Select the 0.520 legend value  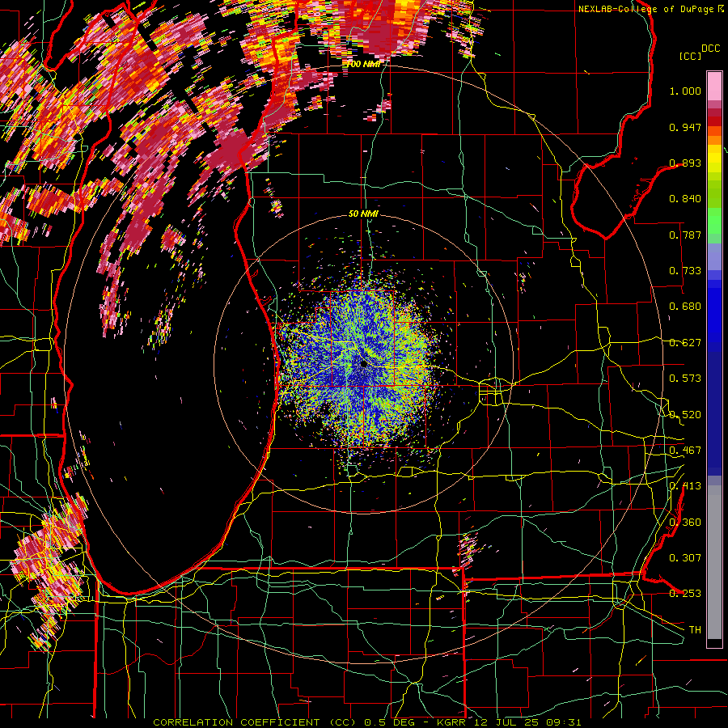point(685,415)
